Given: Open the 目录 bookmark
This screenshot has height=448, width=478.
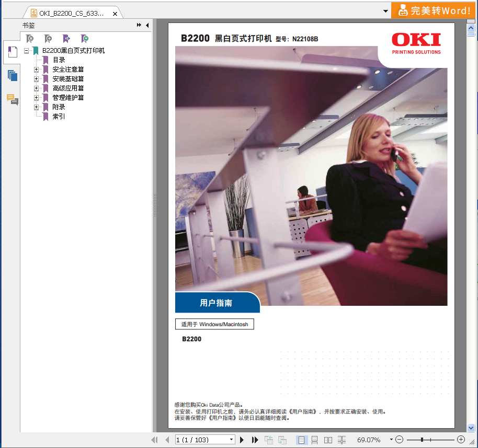Looking at the screenshot, I should (59, 60).
